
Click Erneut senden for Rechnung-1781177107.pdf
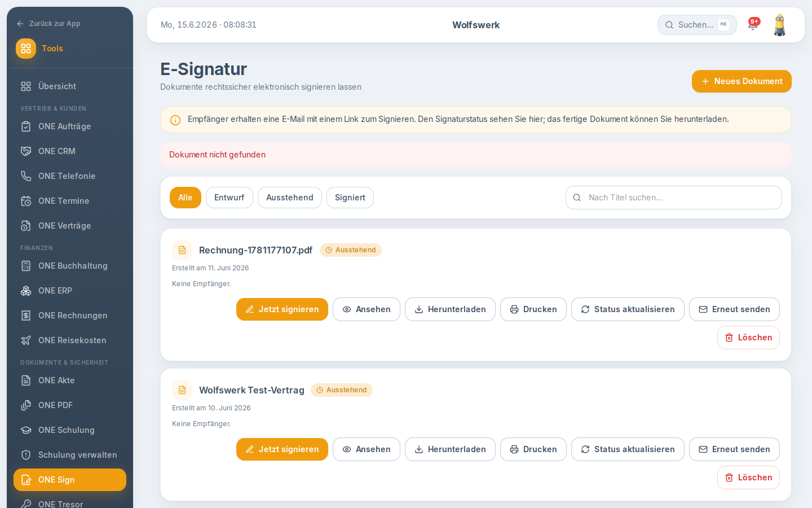click(734, 309)
